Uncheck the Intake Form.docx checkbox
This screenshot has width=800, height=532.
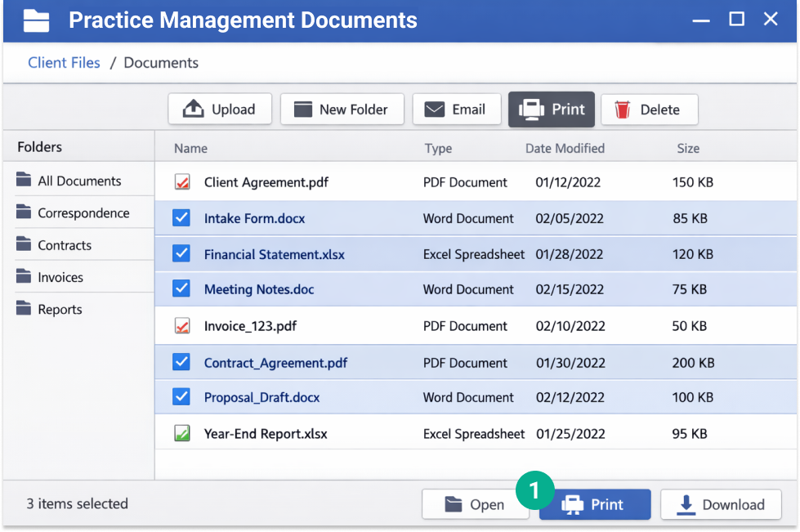click(181, 218)
